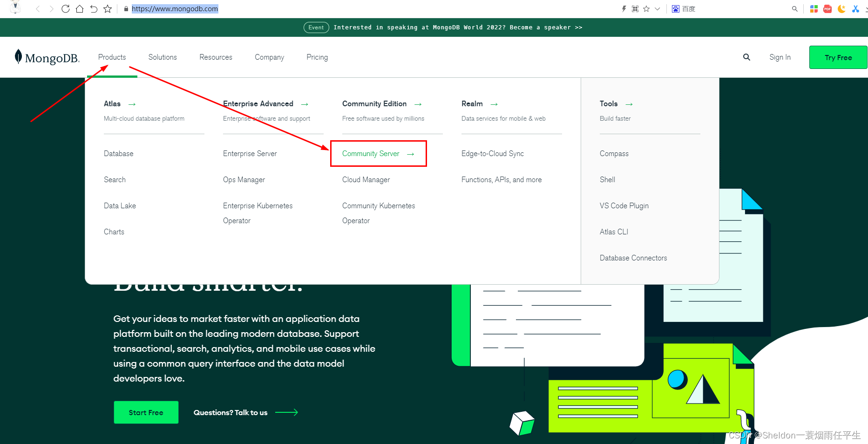
Task: Select Shell under Tools
Action: pyautogui.click(x=607, y=180)
